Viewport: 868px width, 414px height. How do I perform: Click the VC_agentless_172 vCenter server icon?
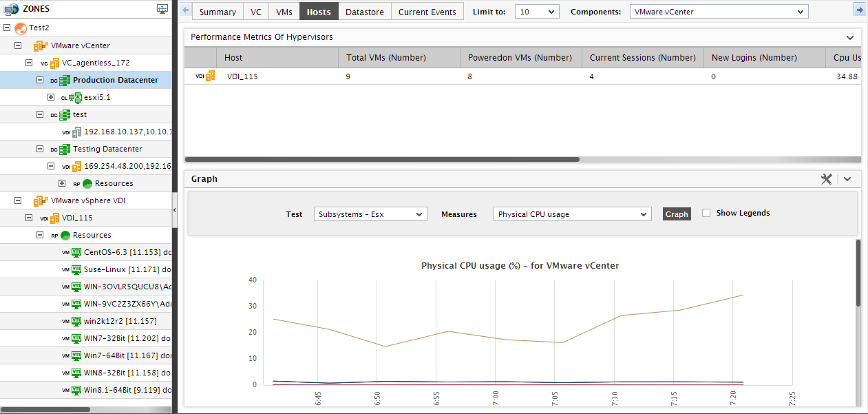(53, 63)
